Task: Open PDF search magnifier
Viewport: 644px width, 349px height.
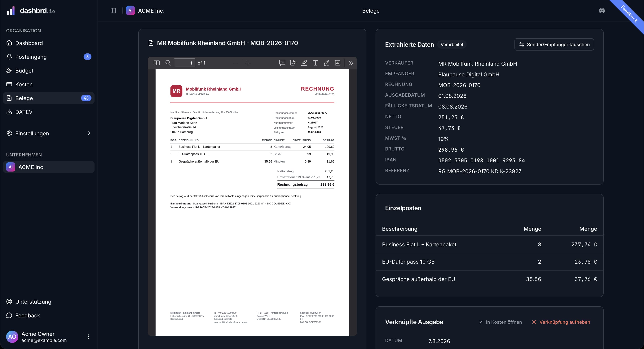Action: click(x=168, y=63)
